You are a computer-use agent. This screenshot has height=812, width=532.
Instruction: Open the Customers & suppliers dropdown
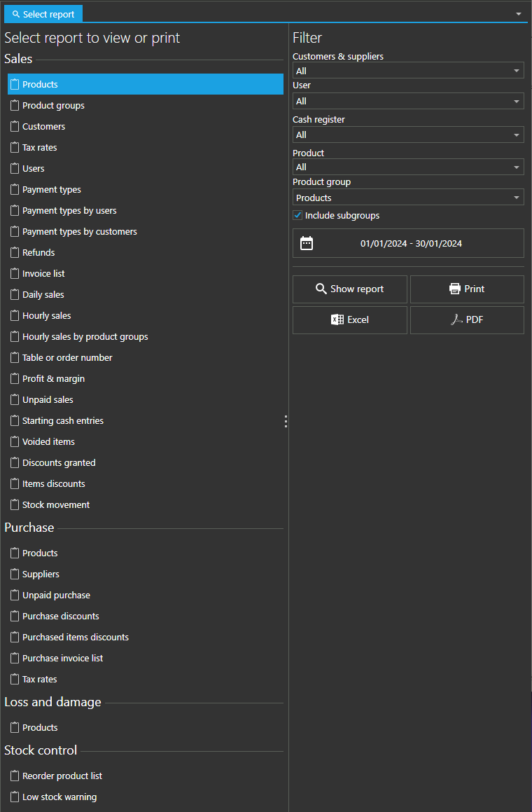tap(517, 71)
